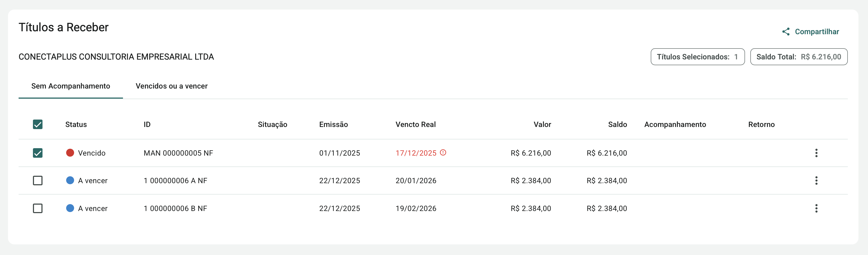Tick the checkbox for 1 000000006 B NF
The height and width of the screenshot is (255, 868).
point(38,209)
